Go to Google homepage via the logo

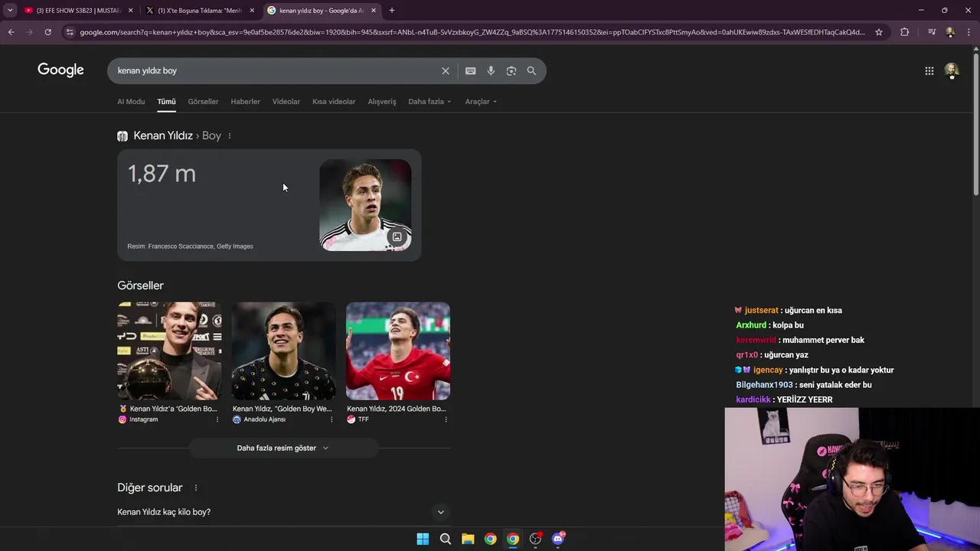pyautogui.click(x=60, y=70)
